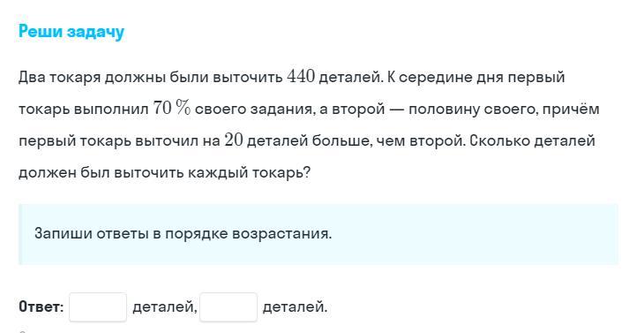Click the word 'возрастания' in the hint box
This screenshot has width=644, height=333.
tap(281, 233)
